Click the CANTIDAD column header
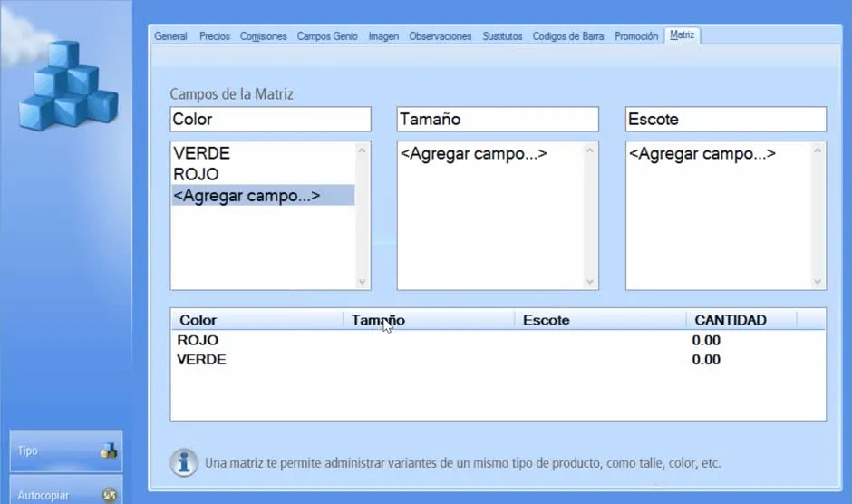The width and height of the screenshot is (852, 504). [x=741, y=320]
